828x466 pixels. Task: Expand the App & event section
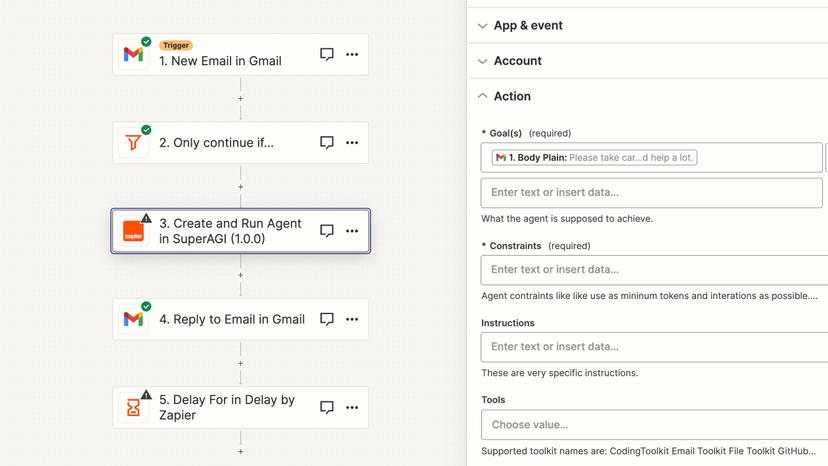528,26
